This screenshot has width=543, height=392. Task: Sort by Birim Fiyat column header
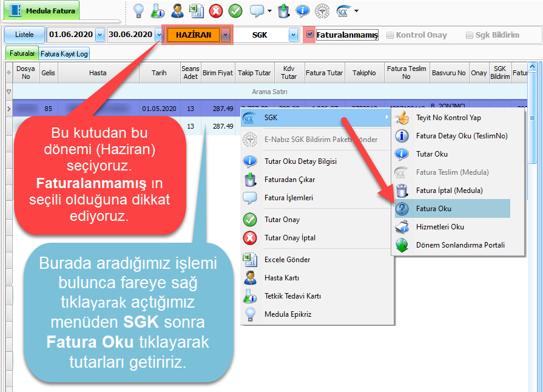218,73
